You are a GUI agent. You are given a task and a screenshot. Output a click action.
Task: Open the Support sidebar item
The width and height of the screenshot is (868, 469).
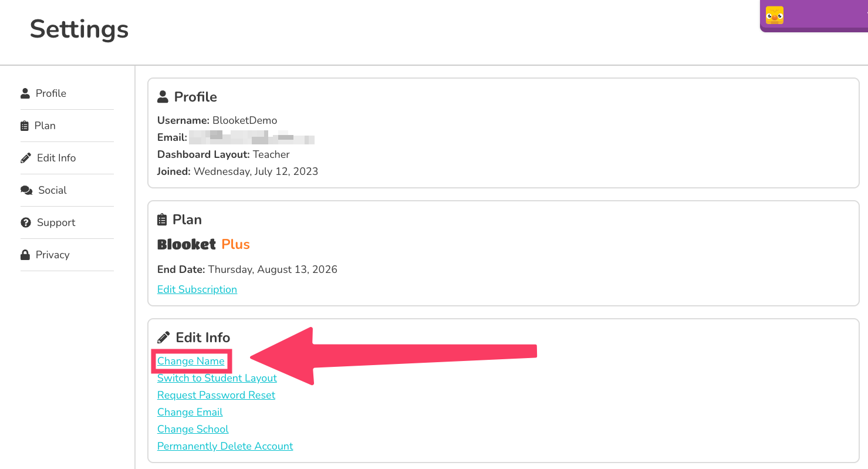click(x=56, y=222)
